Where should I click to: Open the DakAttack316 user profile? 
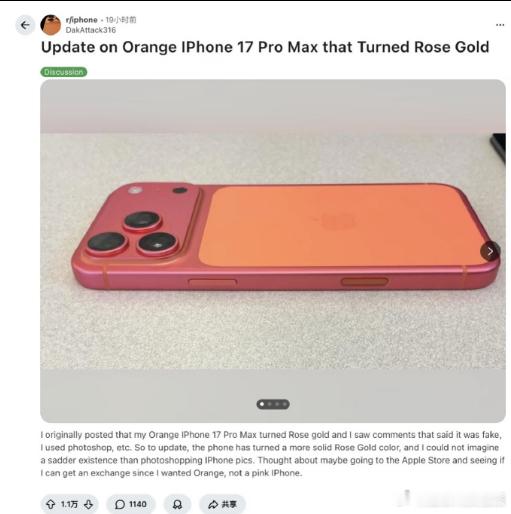coord(91,30)
